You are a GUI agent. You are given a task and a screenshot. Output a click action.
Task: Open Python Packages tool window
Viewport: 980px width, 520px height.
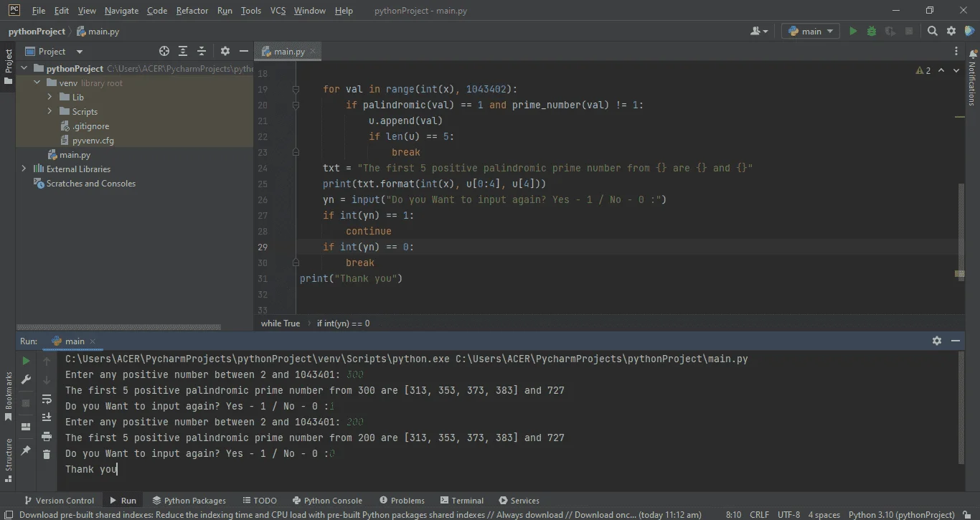189,501
